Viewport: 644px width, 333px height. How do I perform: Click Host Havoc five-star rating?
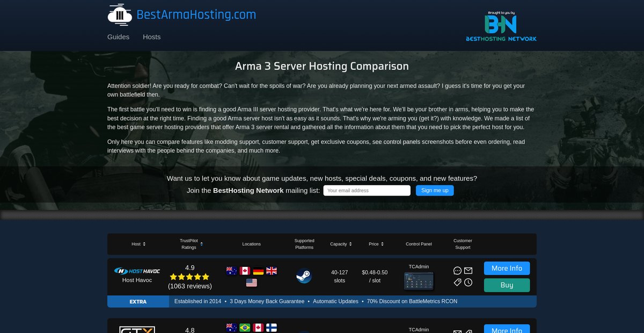coord(189,277)
